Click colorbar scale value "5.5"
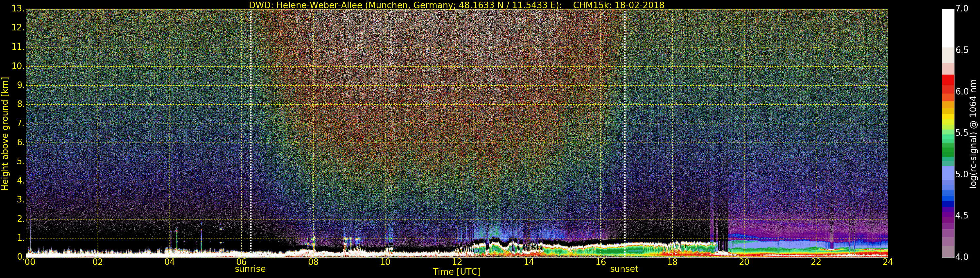Viewport: 980px width, 278px height. [x=962, y=133]
